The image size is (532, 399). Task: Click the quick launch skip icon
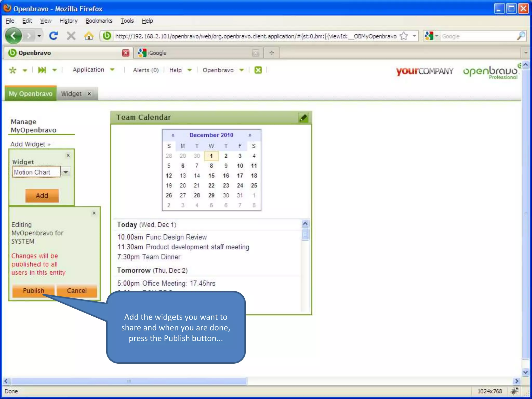(x=42, y=70)
